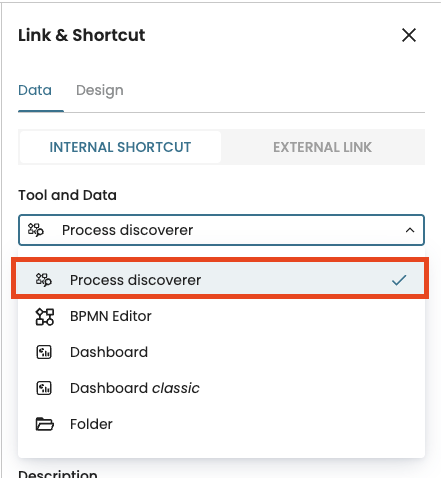Switch to INTERNAL SHORTCUT mode
The image size is (441, 478).
120,147
